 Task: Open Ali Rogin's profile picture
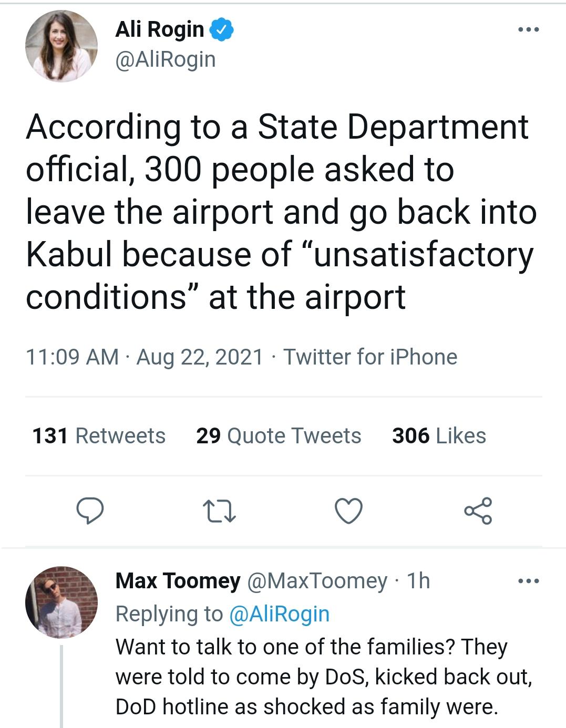[61, 46]
